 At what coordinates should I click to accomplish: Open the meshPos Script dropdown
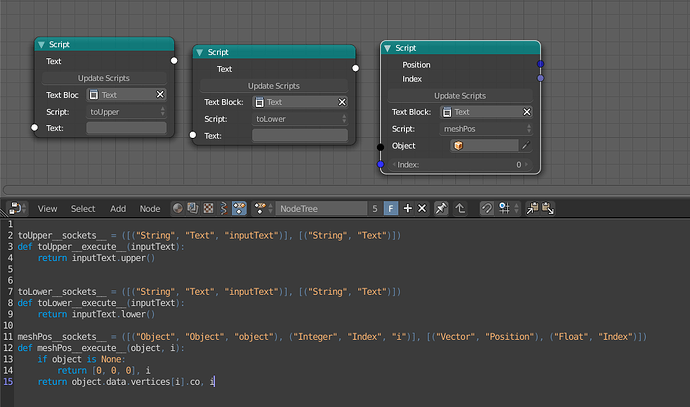(486, 129)
